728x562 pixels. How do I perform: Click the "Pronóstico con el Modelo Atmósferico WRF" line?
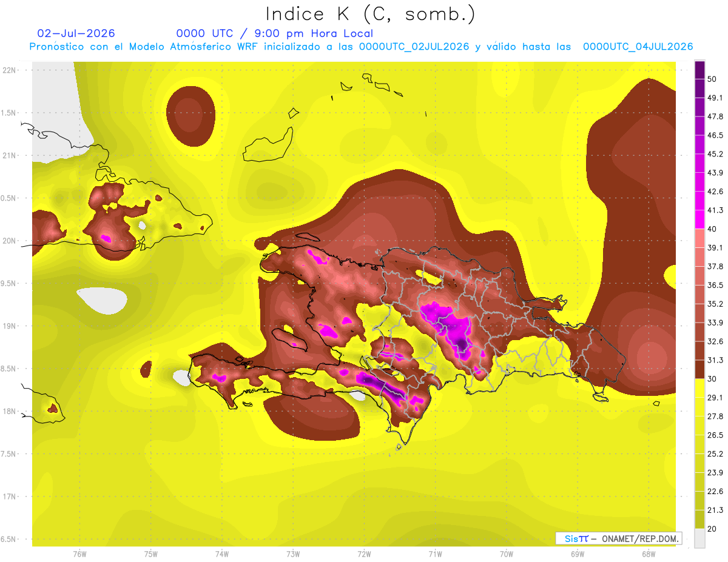361,47
